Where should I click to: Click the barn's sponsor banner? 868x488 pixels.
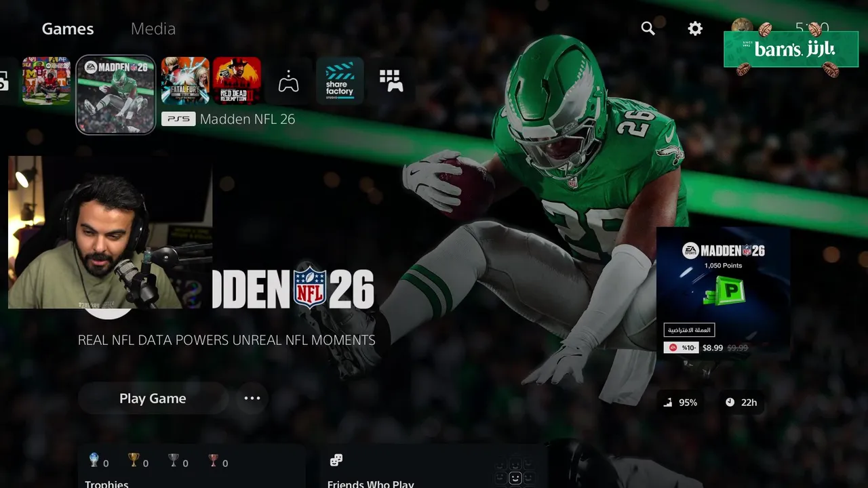click(791, 49)
